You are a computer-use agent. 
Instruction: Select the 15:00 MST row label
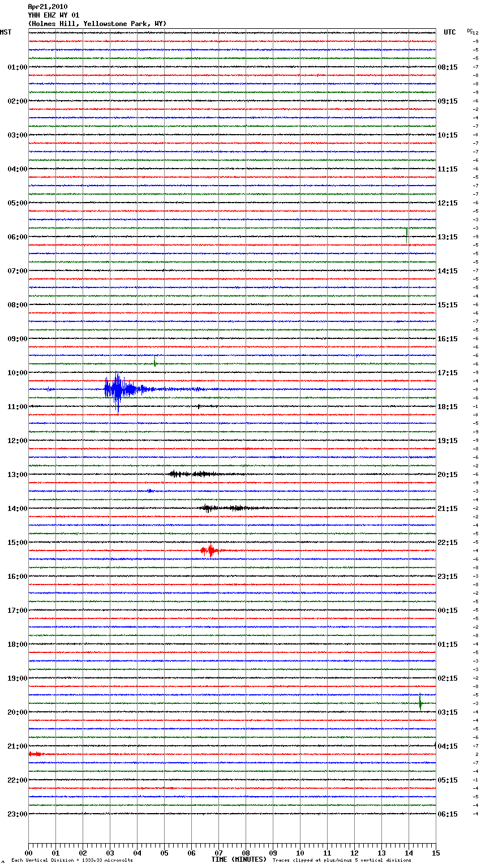coord(18,543)
